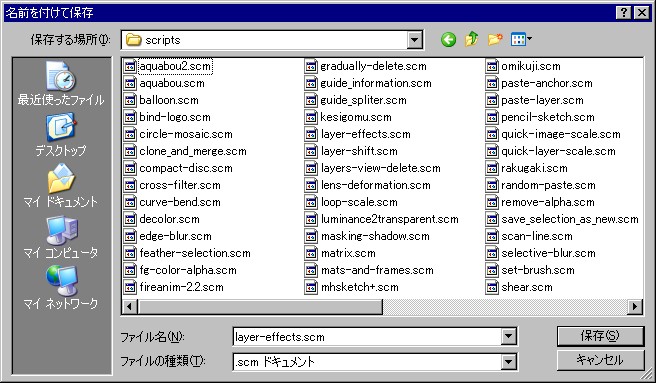Create a new folder
Viewport: 656px width, 383px height.
click(x=495, y=39)
